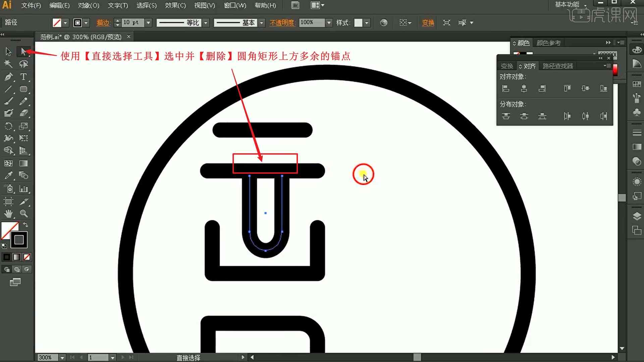Screen dimensions: 644x362
Task: Open variable width profile 等比 dropdown
Action: (x=206, y=23)
